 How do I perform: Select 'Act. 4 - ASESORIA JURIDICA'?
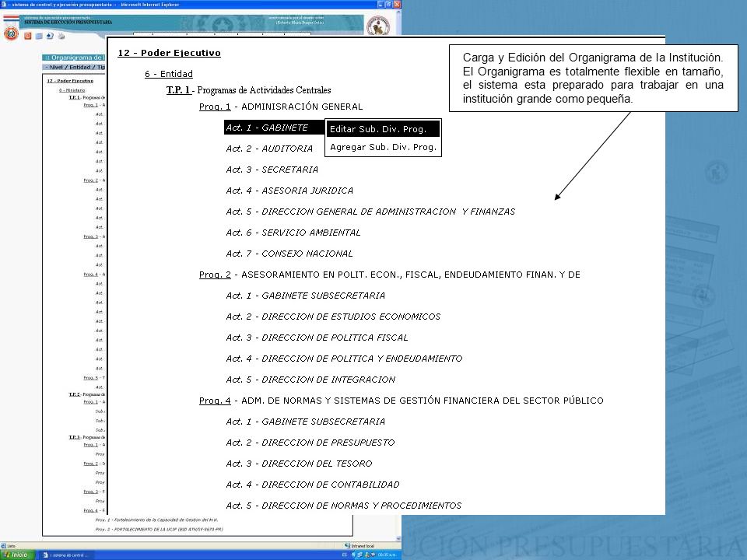pyautogui.click(x=289, y=191)
